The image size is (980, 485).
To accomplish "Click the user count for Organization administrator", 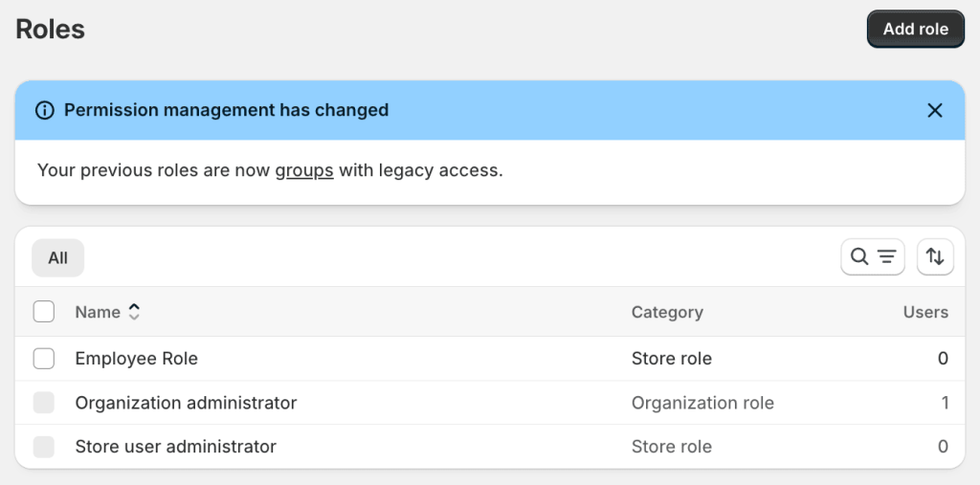I will click(x=945, y=403).
